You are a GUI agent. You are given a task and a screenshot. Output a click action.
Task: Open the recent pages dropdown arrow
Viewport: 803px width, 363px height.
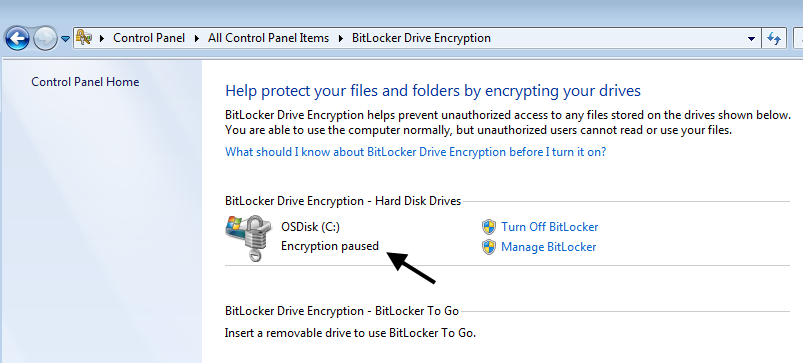(65, 39)
